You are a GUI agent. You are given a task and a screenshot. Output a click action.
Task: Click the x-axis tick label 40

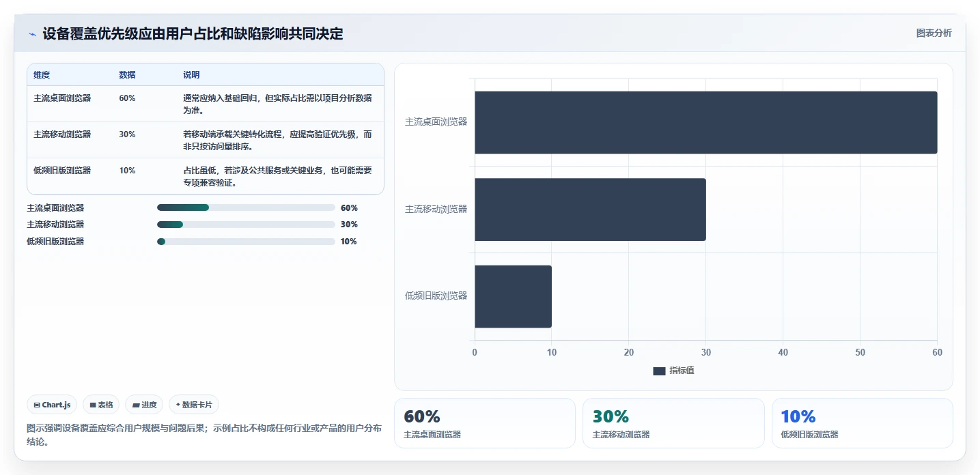pyautogui.click(x=783, y=353)
